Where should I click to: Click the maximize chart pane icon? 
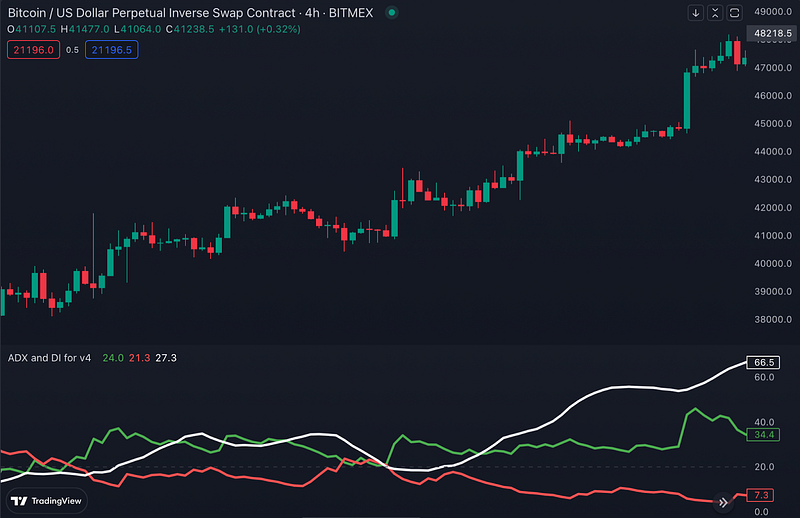click(x=734, y=13)
